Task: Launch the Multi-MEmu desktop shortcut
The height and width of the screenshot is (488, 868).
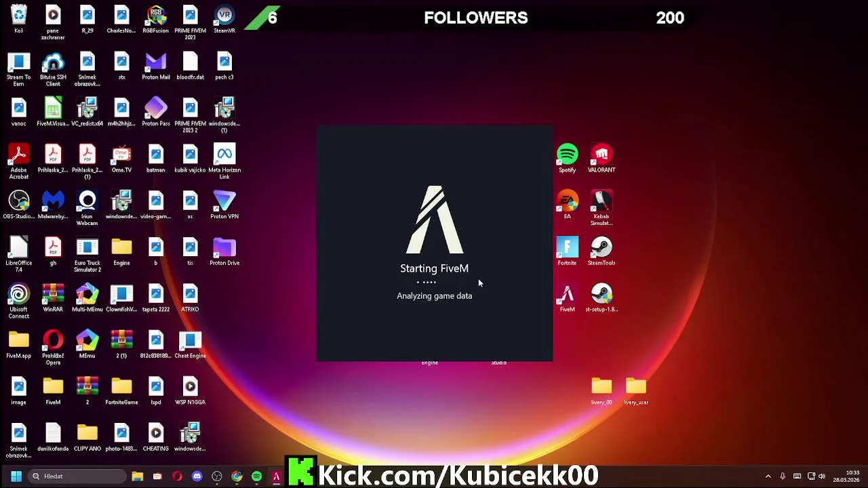Action: click(x=87, y=298)
